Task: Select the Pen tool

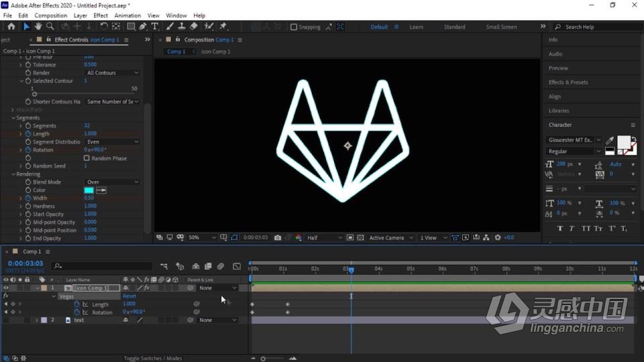Action: (x=142, y=27)
